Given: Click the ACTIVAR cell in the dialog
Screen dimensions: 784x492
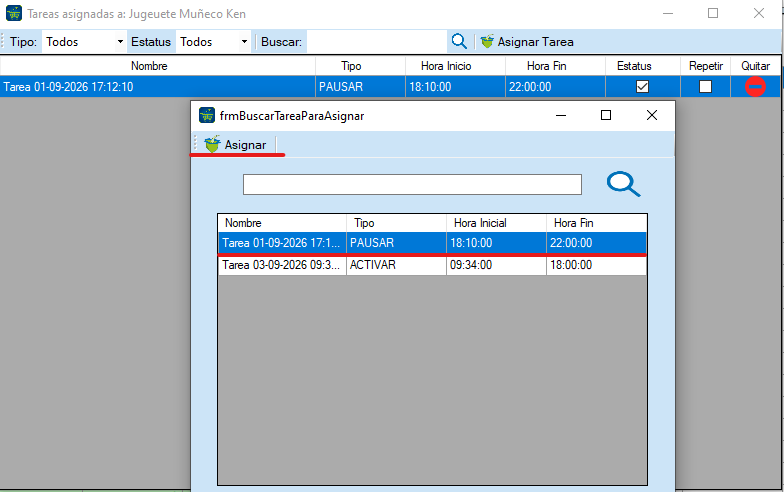Looking at the screenshot, I should click(x=396, y=265).
